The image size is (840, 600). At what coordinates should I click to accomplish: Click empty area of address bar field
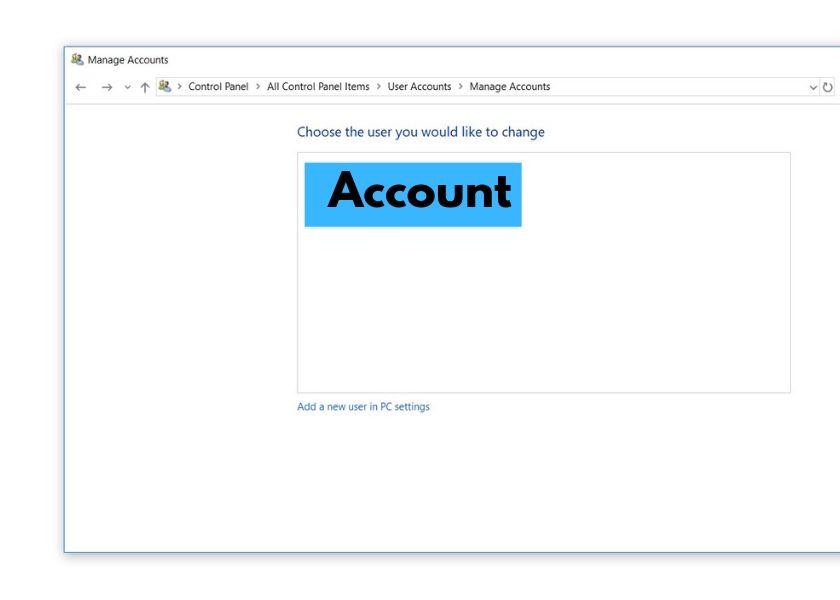[x=680, y=87]
